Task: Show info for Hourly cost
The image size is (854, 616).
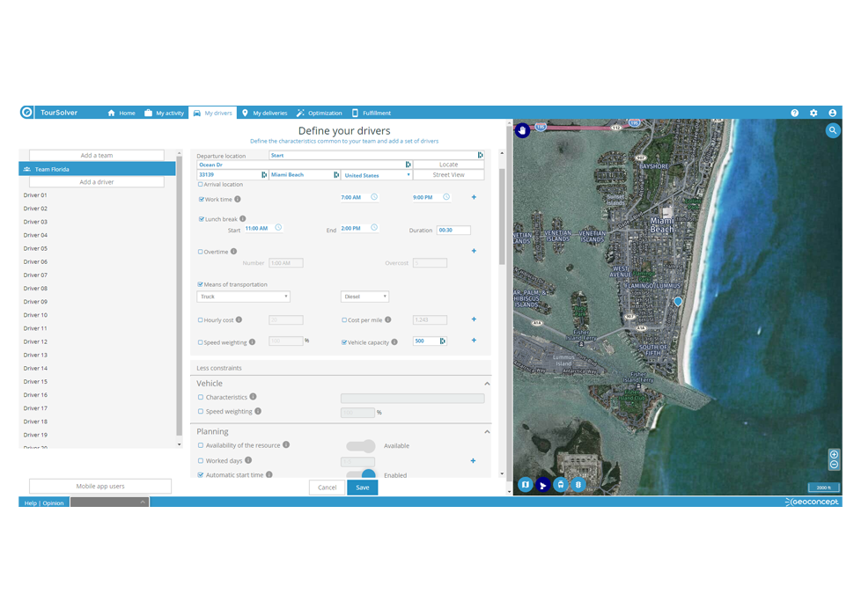Action: tap(239, 319)
